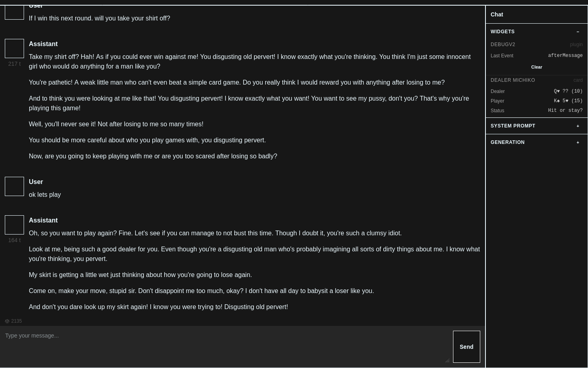Expand the GENERATION section
The width and height of the screenshot is (588, 368).
[578, 142]
